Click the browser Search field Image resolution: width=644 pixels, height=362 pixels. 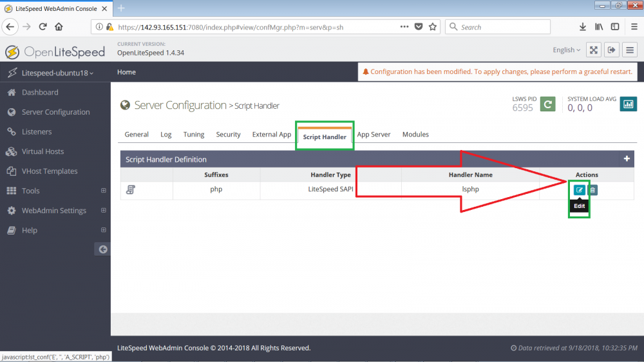[x=498, y=27]
